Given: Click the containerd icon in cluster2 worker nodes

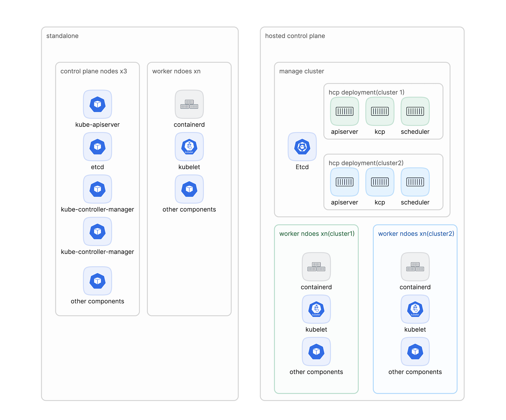Looking at the screenshot, I should pyautogui.click(x=415, y=267).
